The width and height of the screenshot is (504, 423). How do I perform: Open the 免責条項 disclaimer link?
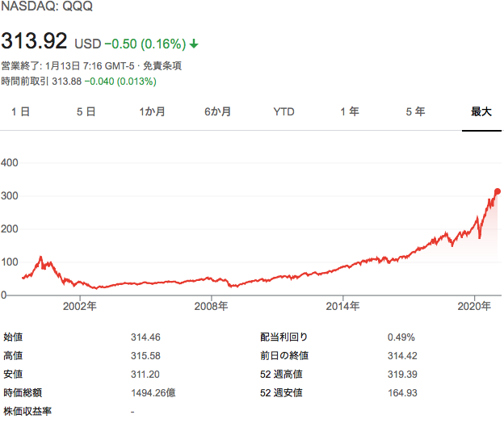point(162,66)
